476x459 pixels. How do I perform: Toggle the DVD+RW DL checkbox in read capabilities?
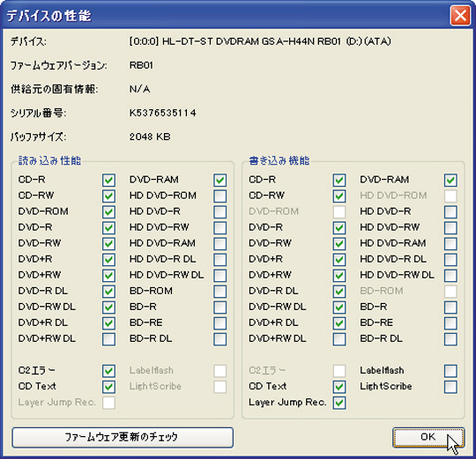tap(108, 339)
